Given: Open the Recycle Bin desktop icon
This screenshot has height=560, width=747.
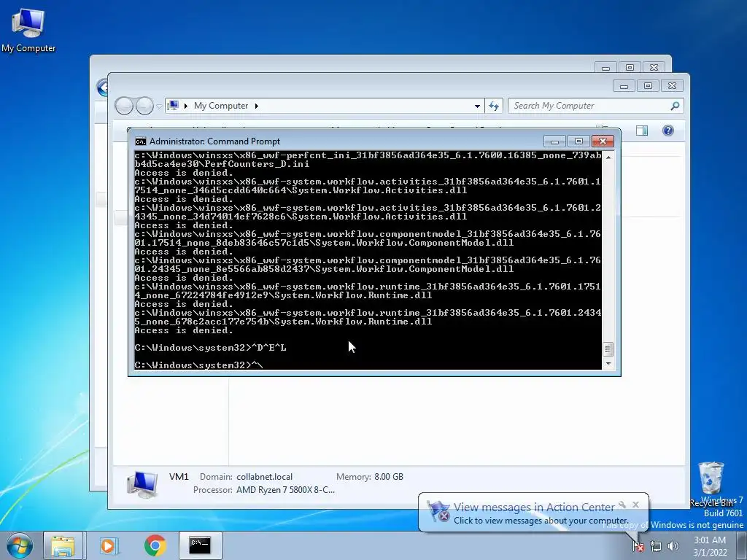Looking at the screenshot, I should (x=712, y=484).
